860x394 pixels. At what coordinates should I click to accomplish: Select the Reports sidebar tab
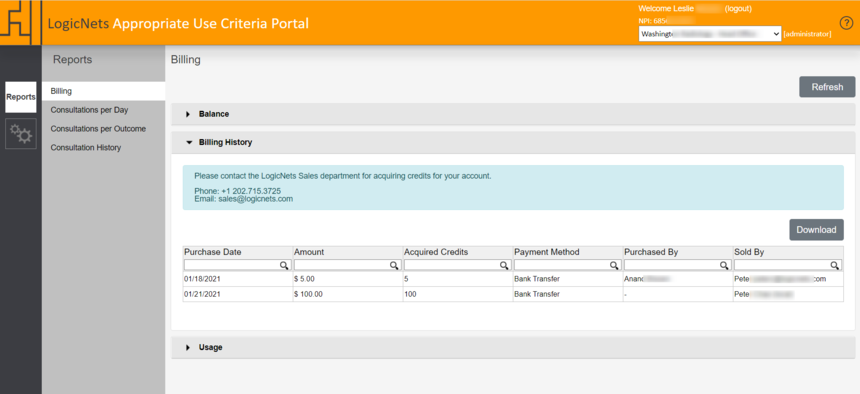pos(21,97)
